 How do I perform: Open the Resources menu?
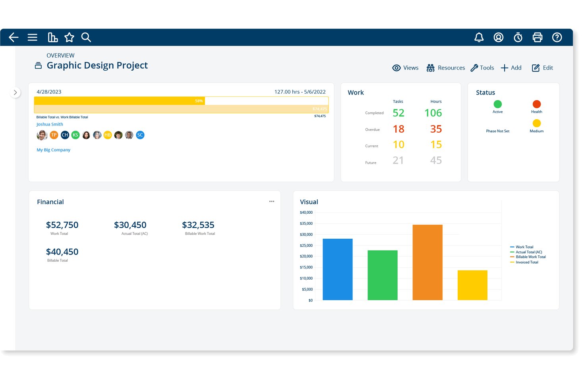[445, 68]
